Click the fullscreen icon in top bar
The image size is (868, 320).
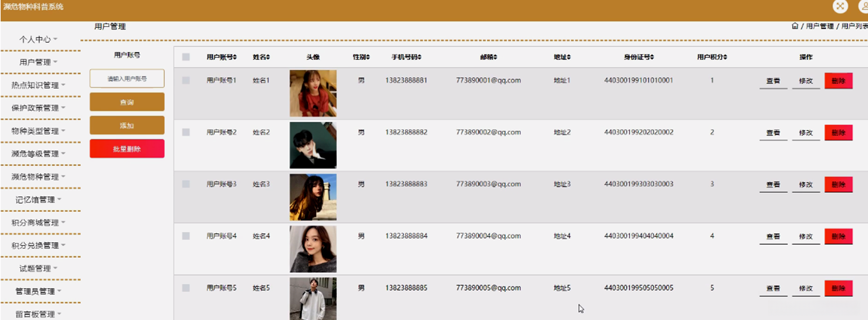(x=840, y=6)
